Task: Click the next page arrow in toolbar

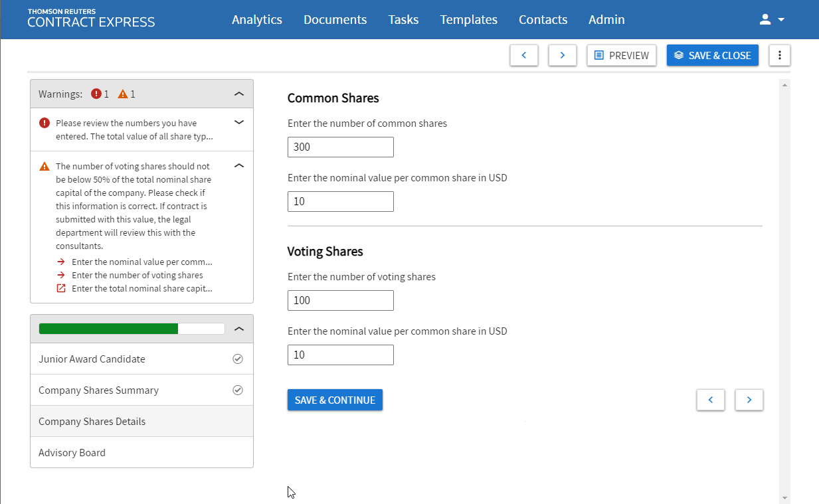Action: point(562,55)
